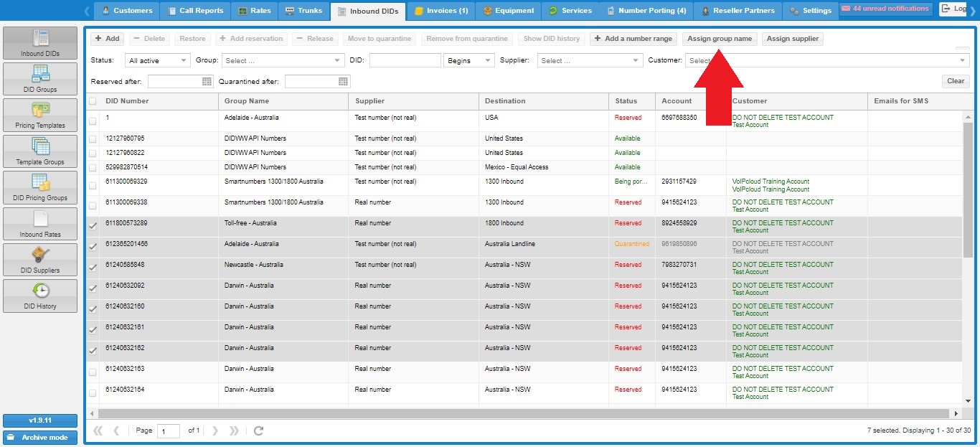Click the DID search input field
Screen dimensions: 980x447
(x=405, y=61)
